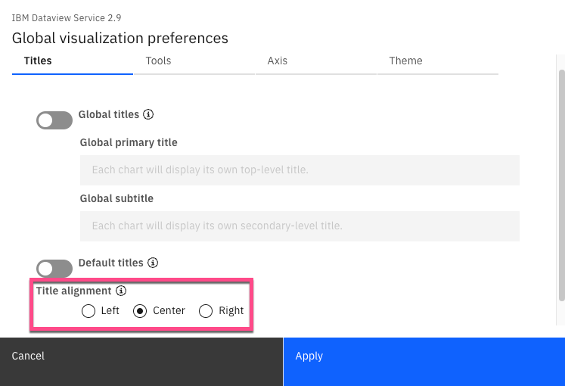This screenshot has width=566, height=386.
Task: Click the Global subtitle field label
Action: [x=117, y=199]
